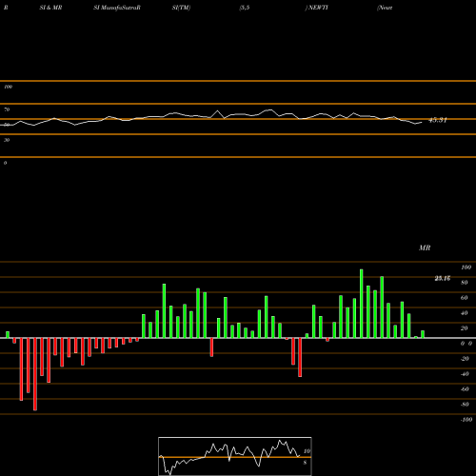The image size is (476, 476).
Task: Click the MR axis 80 label
Action: (465, 283)
